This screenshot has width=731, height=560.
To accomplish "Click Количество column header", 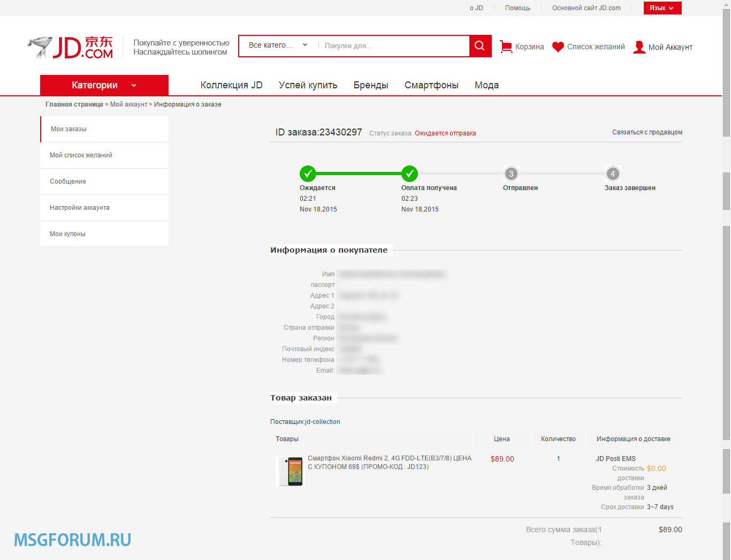I will (558, 439).
